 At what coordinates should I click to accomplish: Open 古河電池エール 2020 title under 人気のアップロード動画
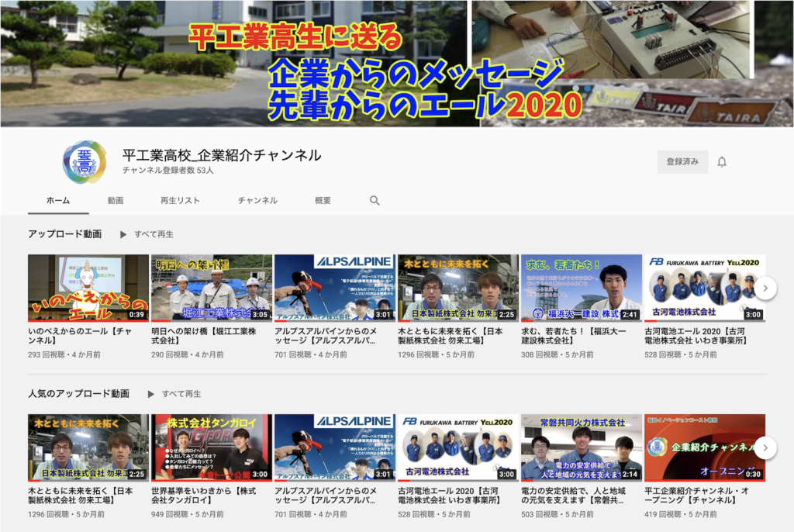[449, 496]
